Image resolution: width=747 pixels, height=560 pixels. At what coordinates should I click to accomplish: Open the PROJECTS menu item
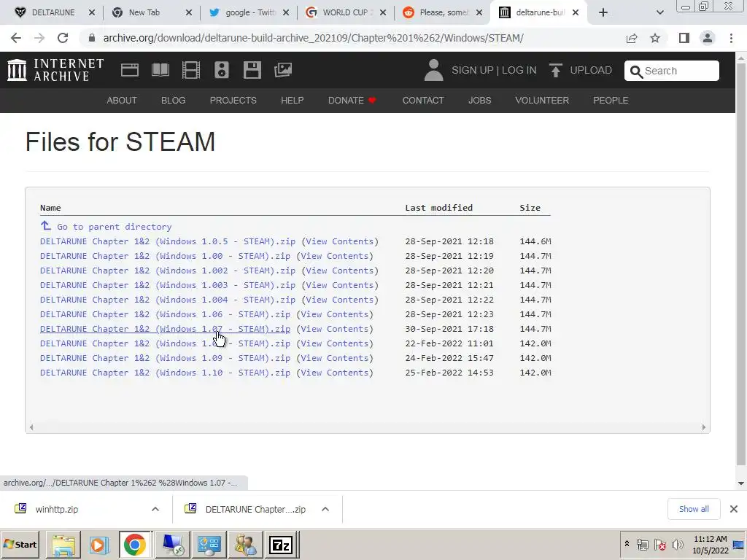click(233, 101)
